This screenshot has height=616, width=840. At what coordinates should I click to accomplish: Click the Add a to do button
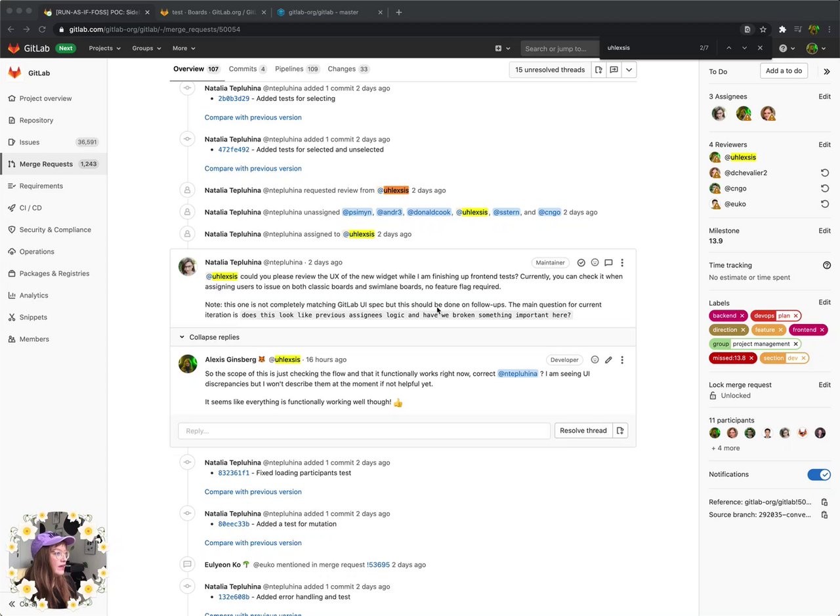(x=784, y=71)
